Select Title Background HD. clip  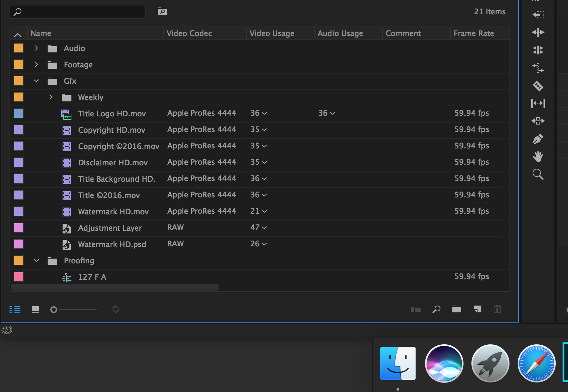pyautogui.click(x=117, y=179)
